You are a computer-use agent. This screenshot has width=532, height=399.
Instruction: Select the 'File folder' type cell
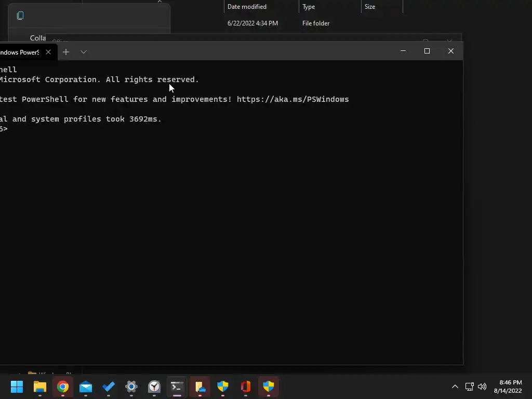(x=316, y=23)
